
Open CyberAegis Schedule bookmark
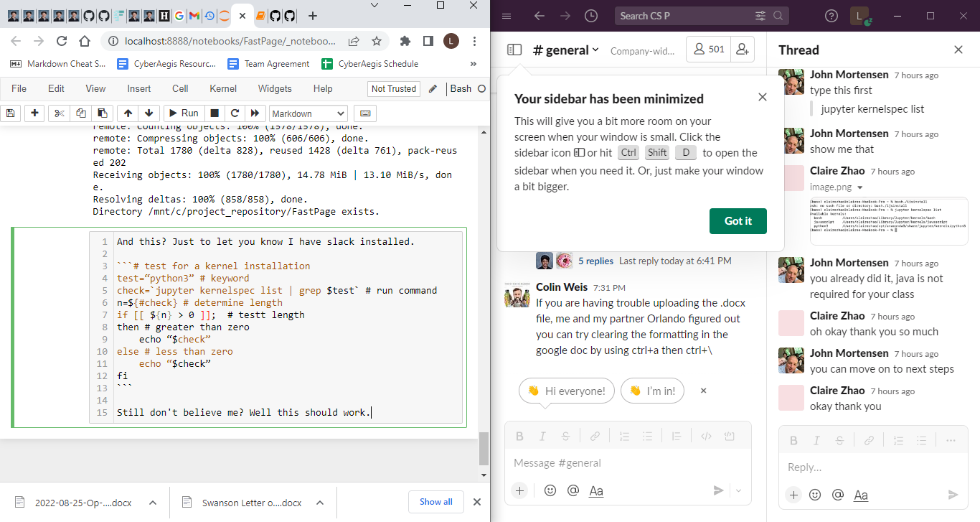pyautogui.click(x=369, y=64)
